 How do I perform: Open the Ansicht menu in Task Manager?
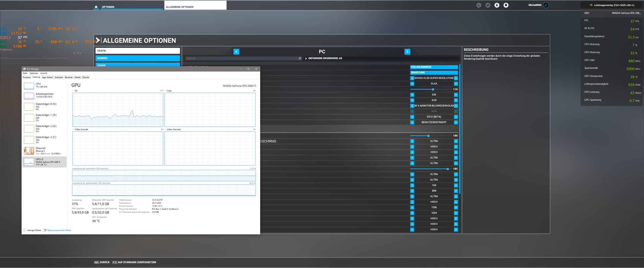click(44, 73)
